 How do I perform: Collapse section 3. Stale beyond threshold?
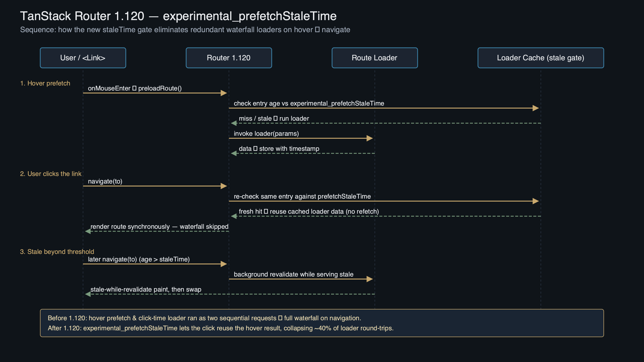pos(57,251)
